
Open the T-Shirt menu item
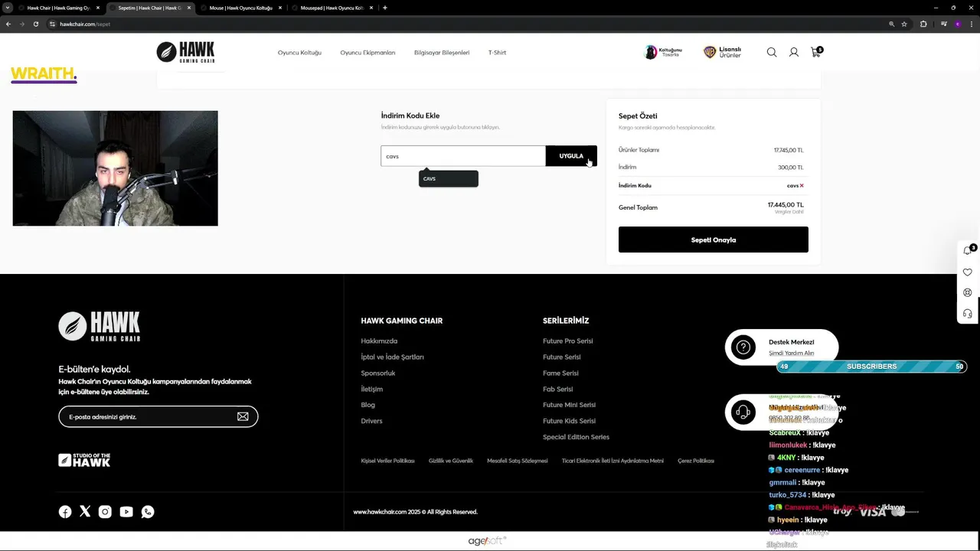pyautogui.click(x=497, y=53)
